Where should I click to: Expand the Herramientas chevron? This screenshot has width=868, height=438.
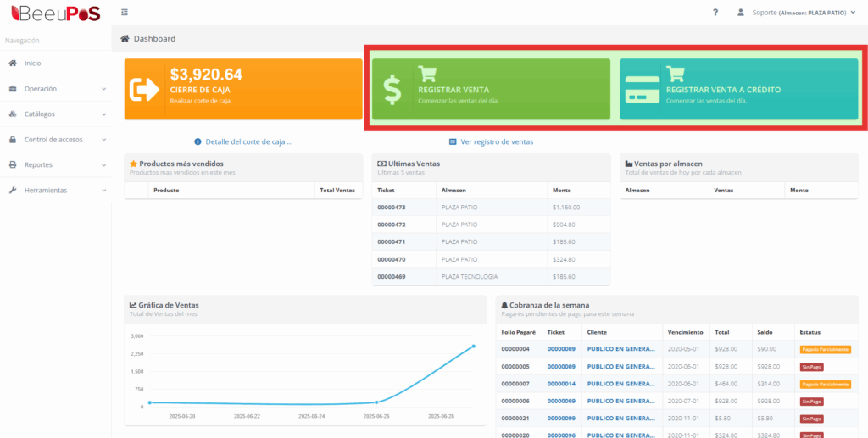pyautogui.click(x=104, y=191)
